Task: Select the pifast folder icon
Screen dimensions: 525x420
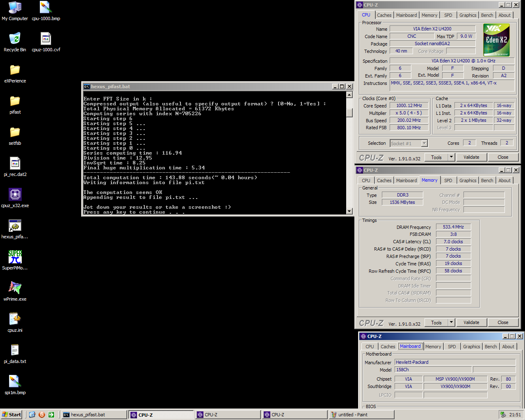Action: (x=15, y=105)
